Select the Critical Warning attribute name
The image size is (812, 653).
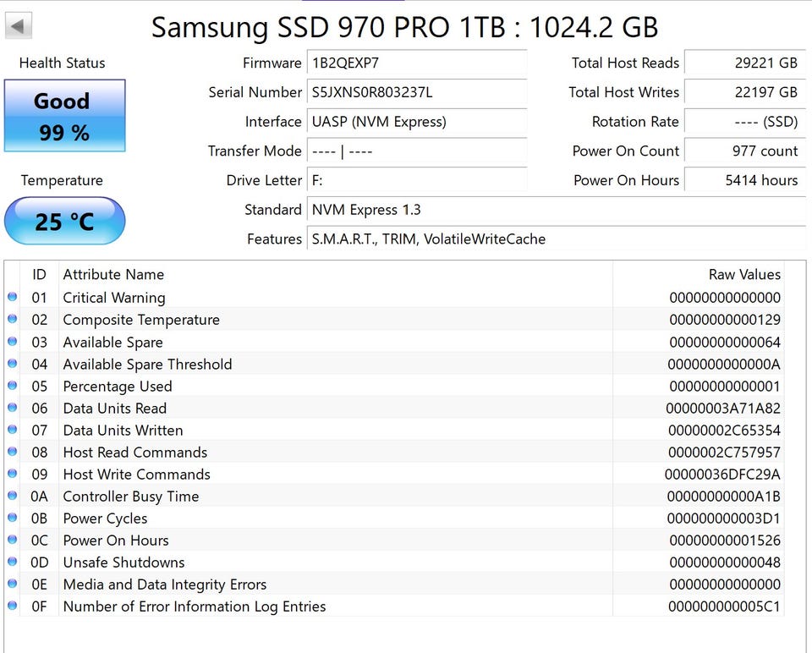tap(114, 298)
